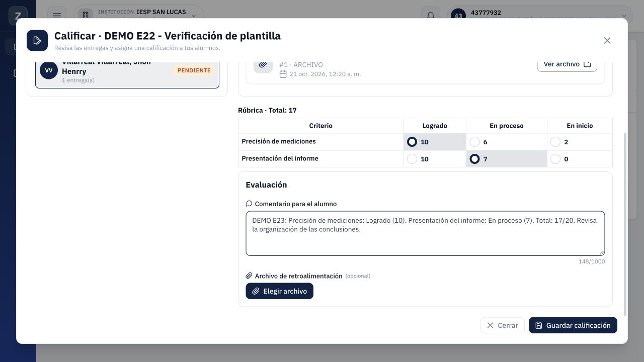Click the 1 entrega(s) text
This screenshot has width=644, height=362.
pyautogui.click(x=78, y=80)
